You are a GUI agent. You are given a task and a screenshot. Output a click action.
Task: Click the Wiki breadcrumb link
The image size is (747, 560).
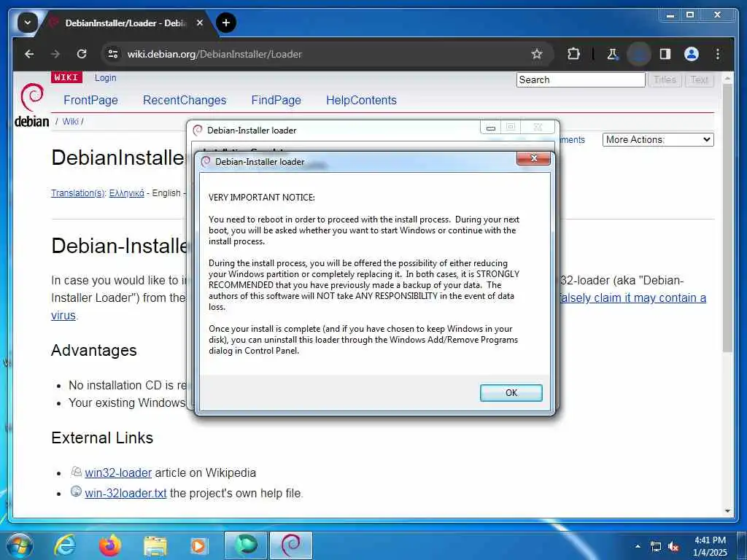pyautogui.click(x=71, y=122)
